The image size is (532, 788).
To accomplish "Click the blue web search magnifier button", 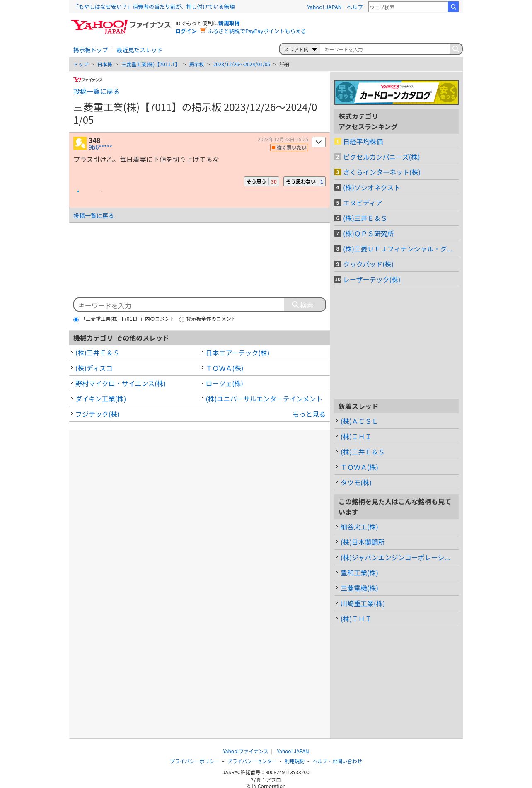I will point(453,7).
